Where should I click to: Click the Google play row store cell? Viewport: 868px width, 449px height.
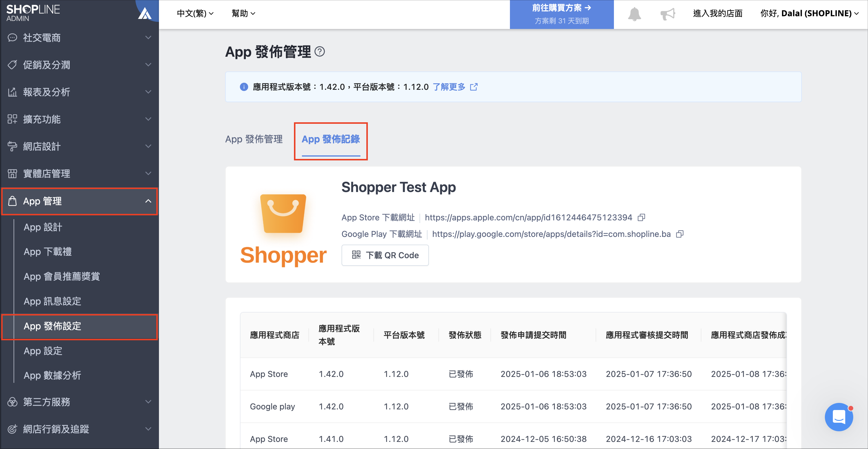click(x=272, y=406)
